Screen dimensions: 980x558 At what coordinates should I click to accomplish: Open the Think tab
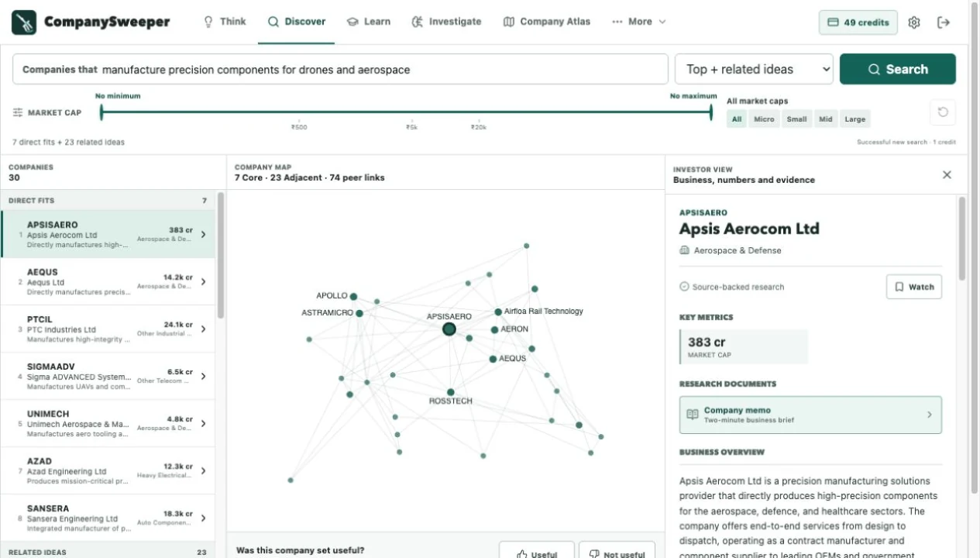(225, 22)
